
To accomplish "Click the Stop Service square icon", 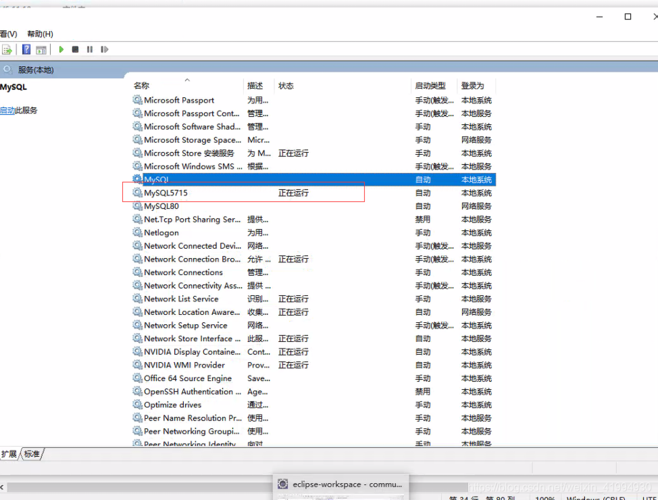I will click(76, 50).
